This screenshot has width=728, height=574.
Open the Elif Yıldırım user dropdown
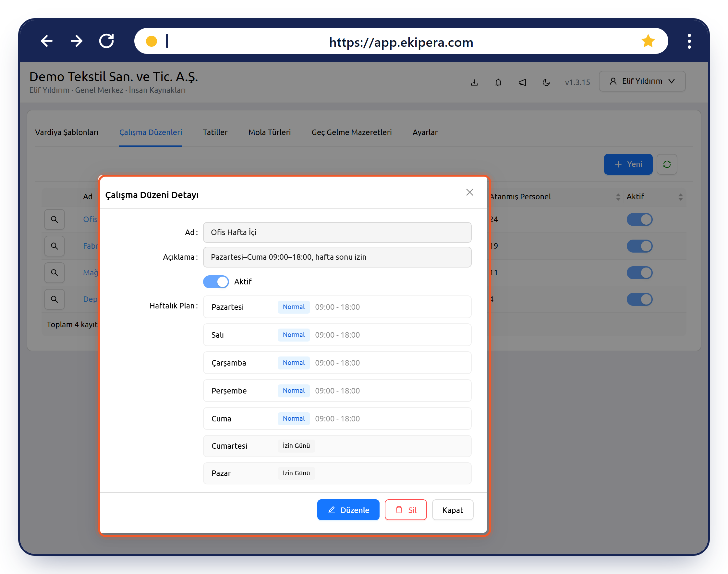(642, 81)
